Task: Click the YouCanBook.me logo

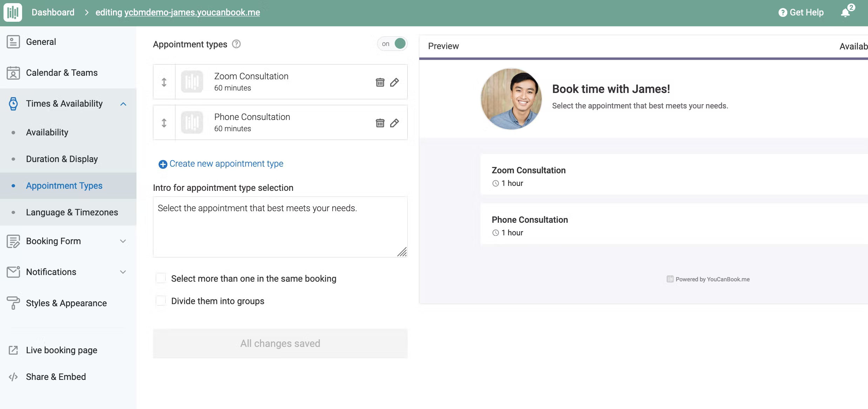Action: coord(13,12)
